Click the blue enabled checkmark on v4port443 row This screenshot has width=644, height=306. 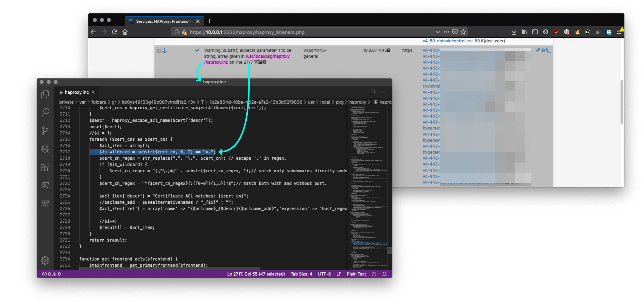point(197,50)
